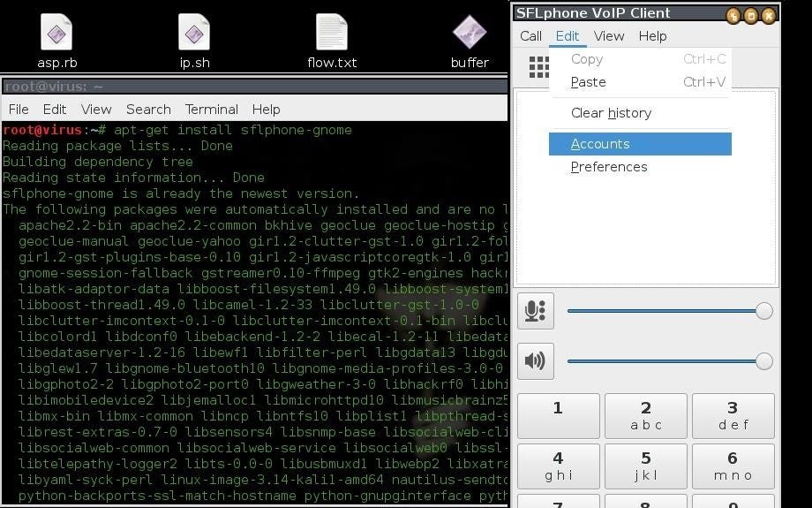Click 'Reading state information... Done' line
Viewport: 812px width, 508px height.
[x=133, y=178]
